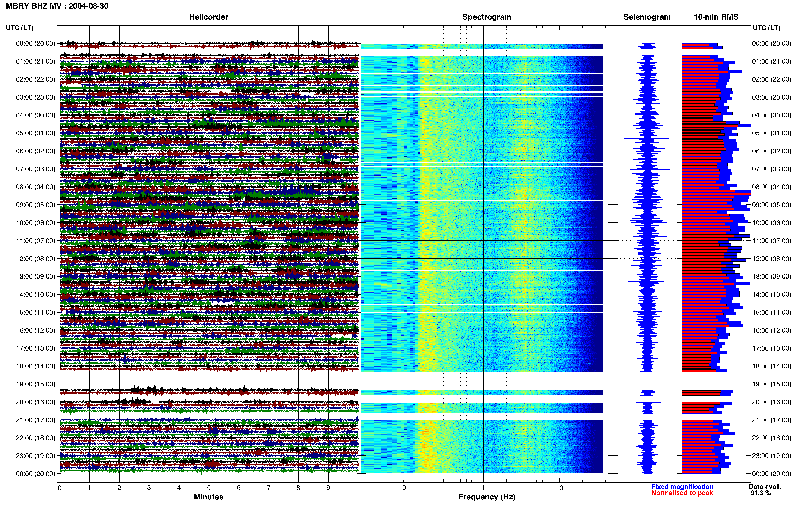
Task: Click left time label '10:00 (06:00)'
Action: tap(36, 223)
